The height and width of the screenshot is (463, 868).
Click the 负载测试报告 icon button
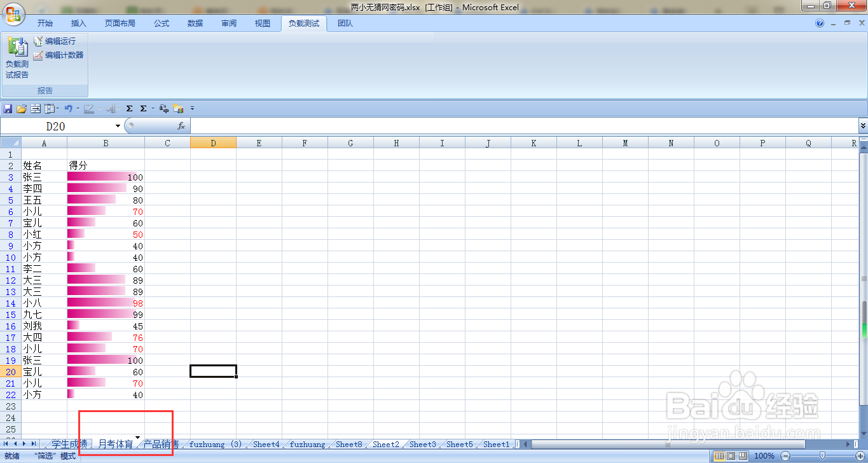[x=17, y=57]
